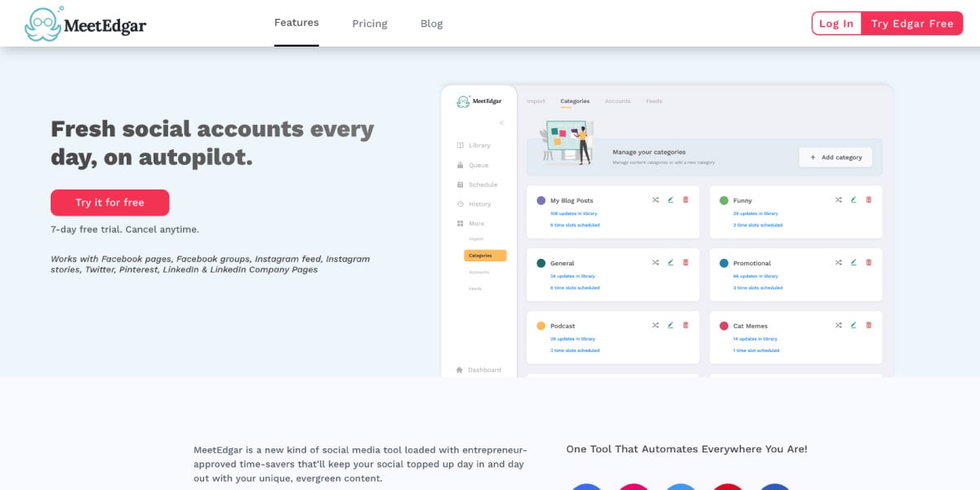
Task: Open "34 updates in library" under General
Action: pyautogui.click(x=572, y=276)
